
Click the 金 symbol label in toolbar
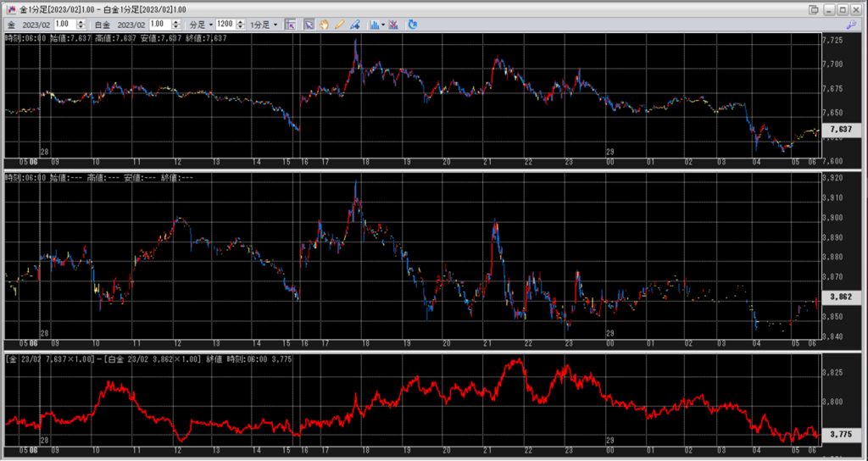(11, 25)
